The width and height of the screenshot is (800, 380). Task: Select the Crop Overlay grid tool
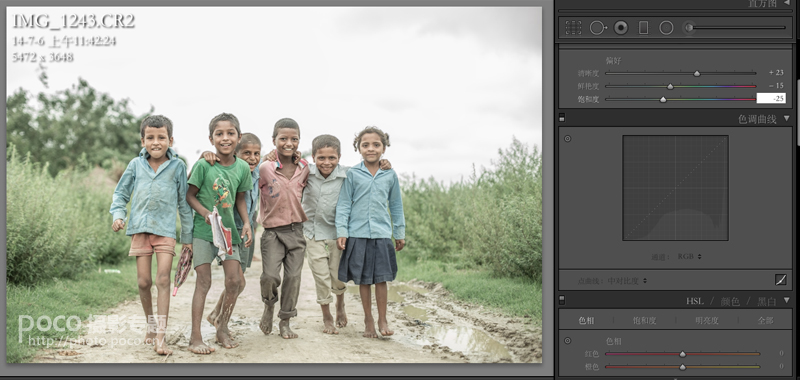(573, 28)
